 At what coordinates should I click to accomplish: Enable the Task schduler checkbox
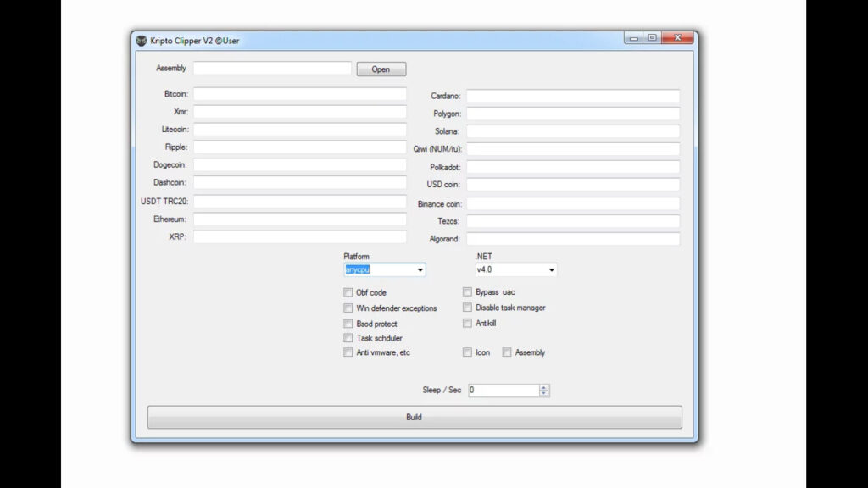348,338
